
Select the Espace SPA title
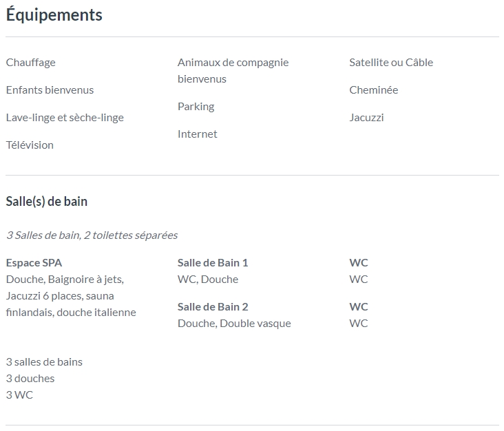click(x=34, y=263)
